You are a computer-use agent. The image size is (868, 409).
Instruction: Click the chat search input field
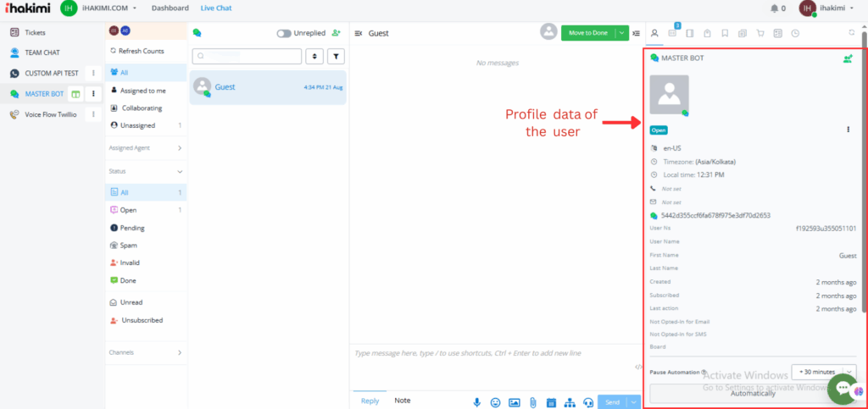[x=248, y=57]
